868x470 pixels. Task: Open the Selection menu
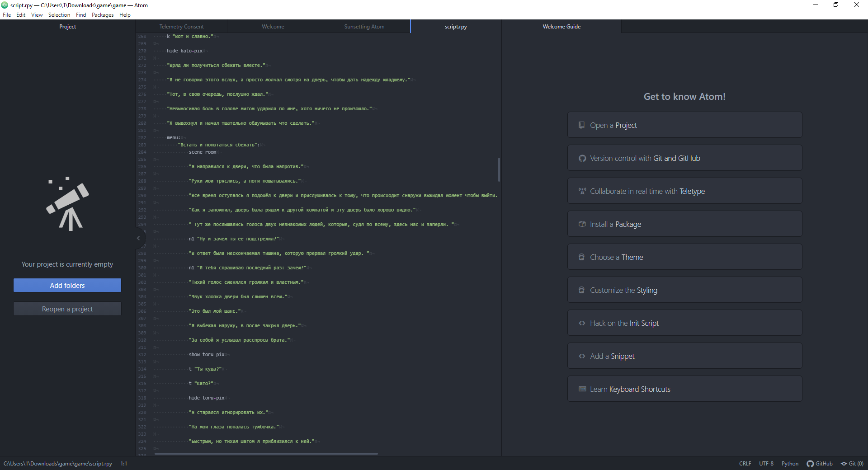59,15
